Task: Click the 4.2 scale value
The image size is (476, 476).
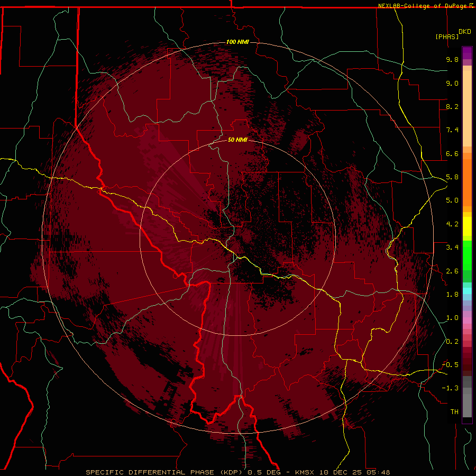Action: [x=452, y=224]
